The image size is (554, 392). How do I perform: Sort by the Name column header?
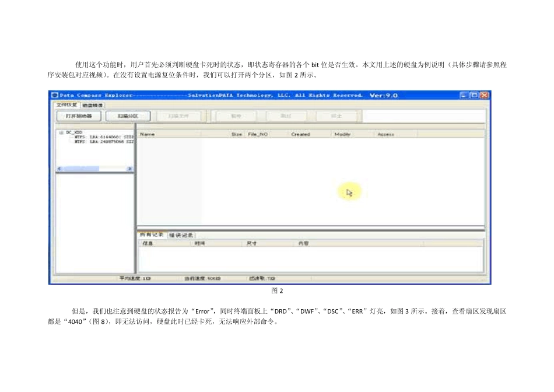click(x=169, y=134)
